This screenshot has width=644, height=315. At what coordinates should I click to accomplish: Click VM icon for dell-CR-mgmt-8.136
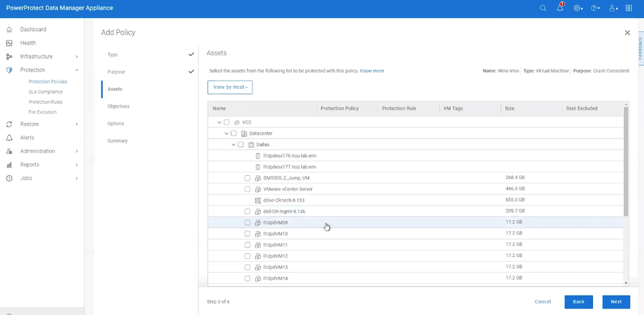[258, 211]
